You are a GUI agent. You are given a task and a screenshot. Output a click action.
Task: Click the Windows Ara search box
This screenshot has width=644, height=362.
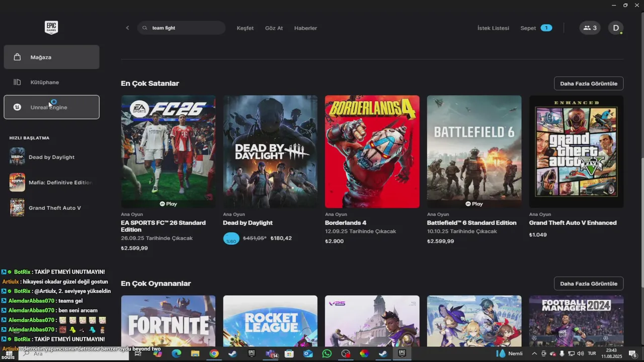[74, 354]
